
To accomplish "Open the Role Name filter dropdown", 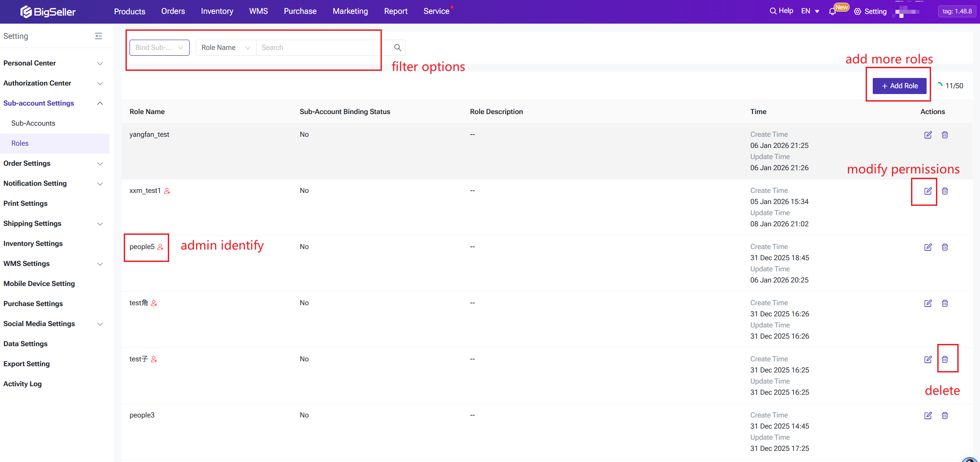I will 226,48.
